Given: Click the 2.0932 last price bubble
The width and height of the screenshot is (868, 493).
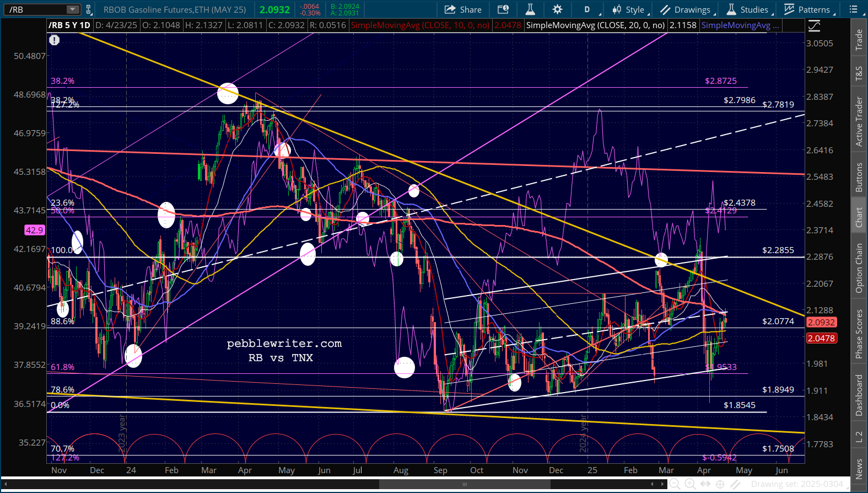Looking at the screenshot, I should tap(821, 322).
